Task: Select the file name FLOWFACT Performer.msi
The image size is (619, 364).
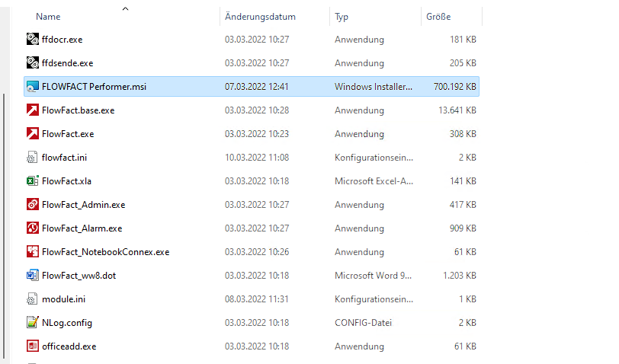Action: [x=94, y=87]
